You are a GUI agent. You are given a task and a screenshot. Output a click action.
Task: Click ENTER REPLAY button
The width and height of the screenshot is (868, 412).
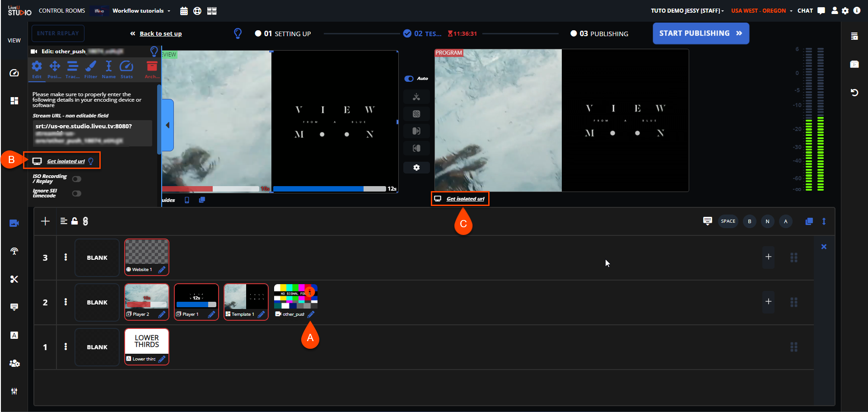coord(58,33)
